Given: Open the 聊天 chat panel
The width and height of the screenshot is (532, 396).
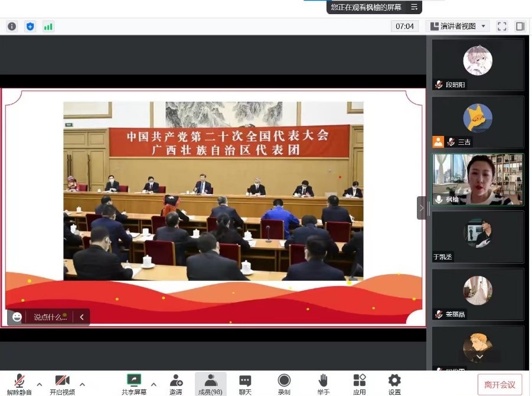Looking at the screenshot, I should (245, 384).
